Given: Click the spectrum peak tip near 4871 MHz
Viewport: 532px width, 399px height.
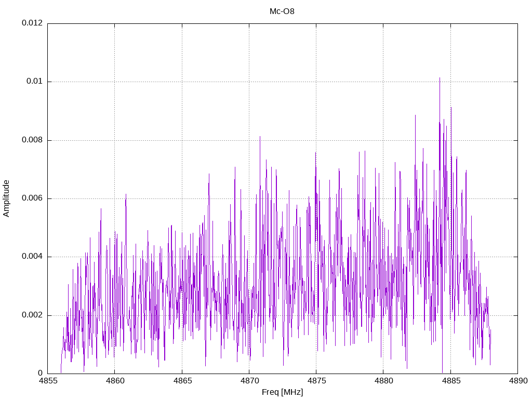Looking at the screenshot, I should point(260,137).
